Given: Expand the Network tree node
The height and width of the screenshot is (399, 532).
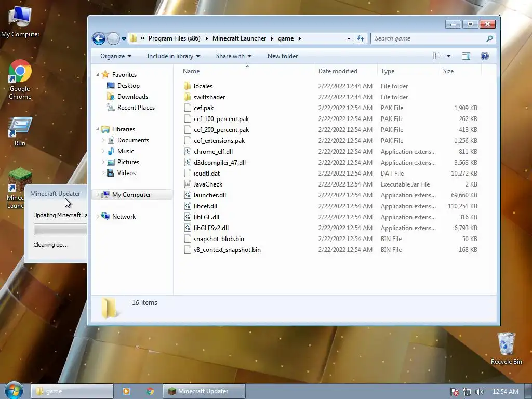Looking at the screenshot, I should click(x=98, y=217).
